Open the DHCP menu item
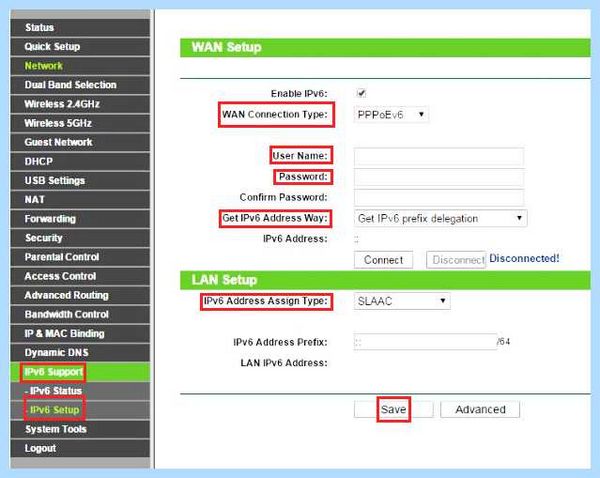The image size is (600, 478). (80, 162)
